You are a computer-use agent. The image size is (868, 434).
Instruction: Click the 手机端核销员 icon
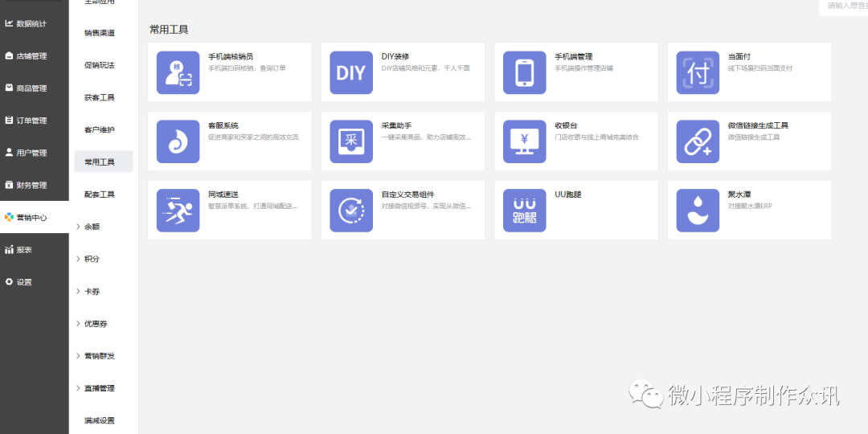(178, 73)
